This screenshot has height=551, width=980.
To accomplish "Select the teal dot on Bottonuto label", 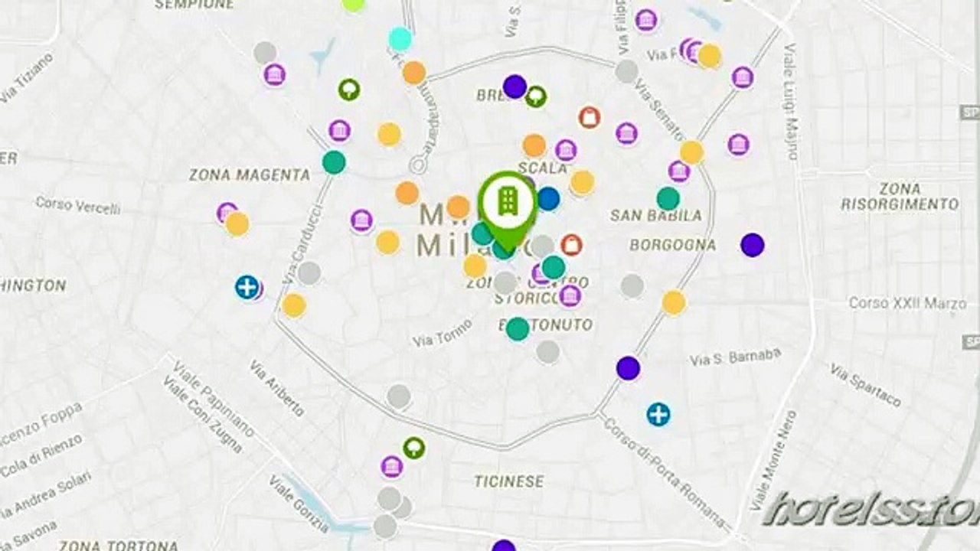I will point(518,329).
